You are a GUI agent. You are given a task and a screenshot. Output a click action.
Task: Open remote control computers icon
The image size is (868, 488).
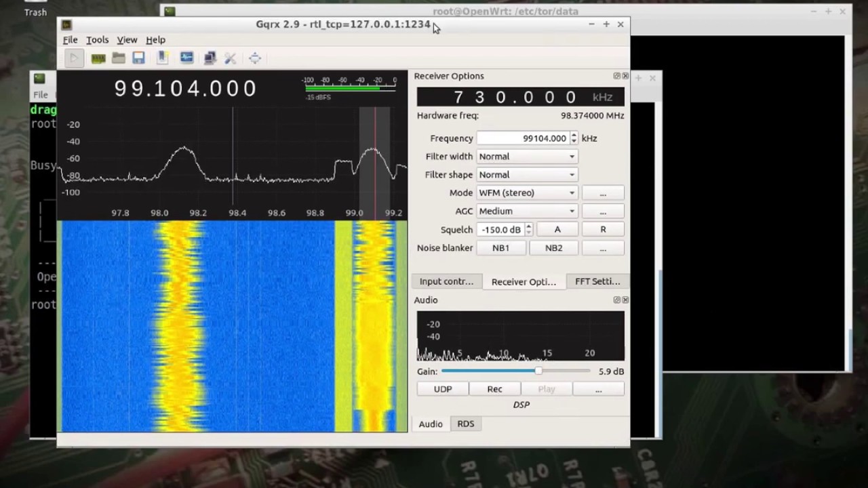coord(210,58)
